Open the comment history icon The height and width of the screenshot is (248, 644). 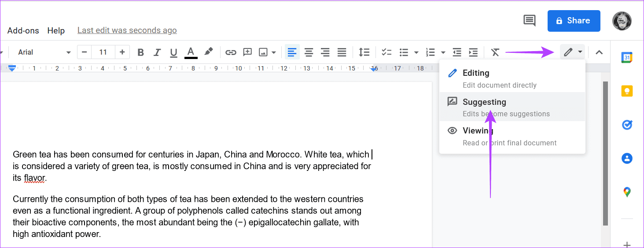(529, 20)
